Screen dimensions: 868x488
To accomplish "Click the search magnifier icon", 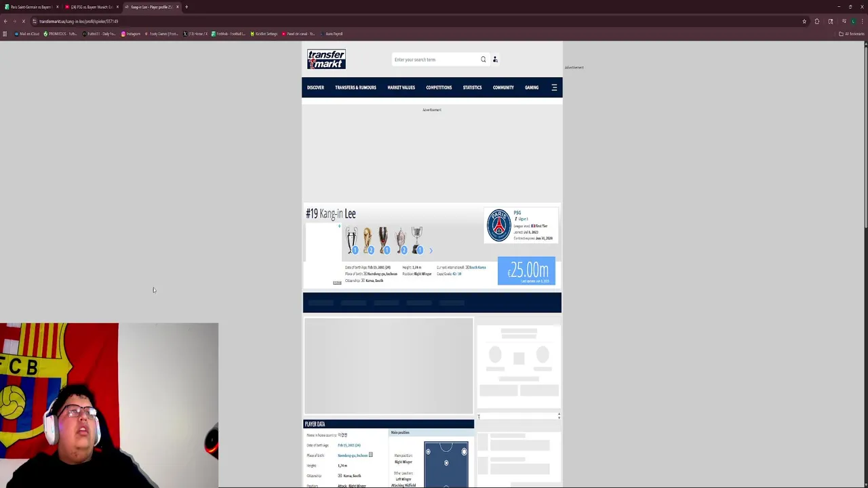I will pyautogui.click(x=484, y=60).
